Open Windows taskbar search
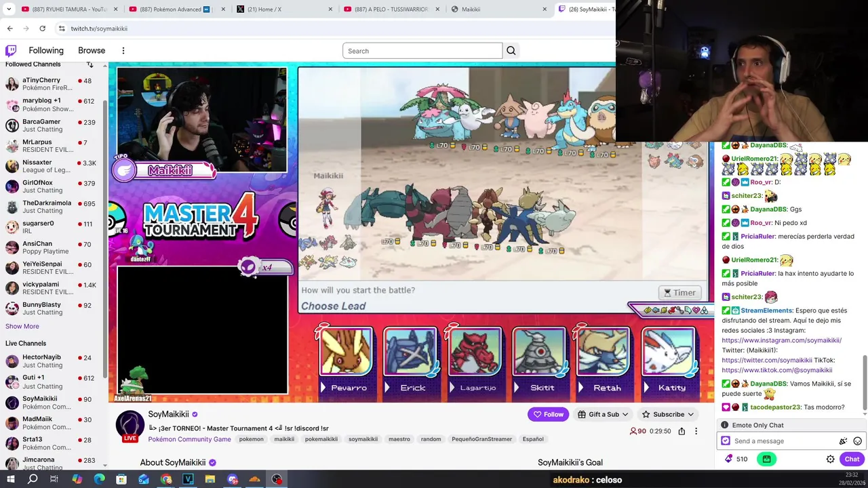This screenshot has height=488, width=868. [x=33, y=479]
